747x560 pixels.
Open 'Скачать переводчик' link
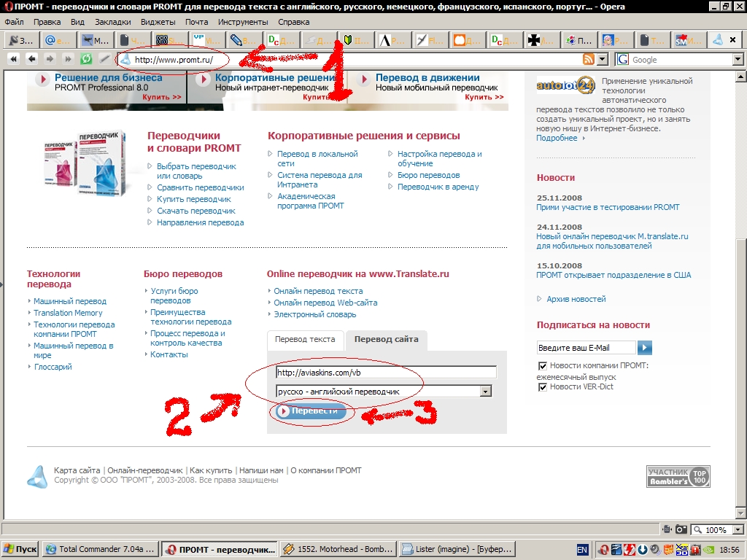[196, 211]
